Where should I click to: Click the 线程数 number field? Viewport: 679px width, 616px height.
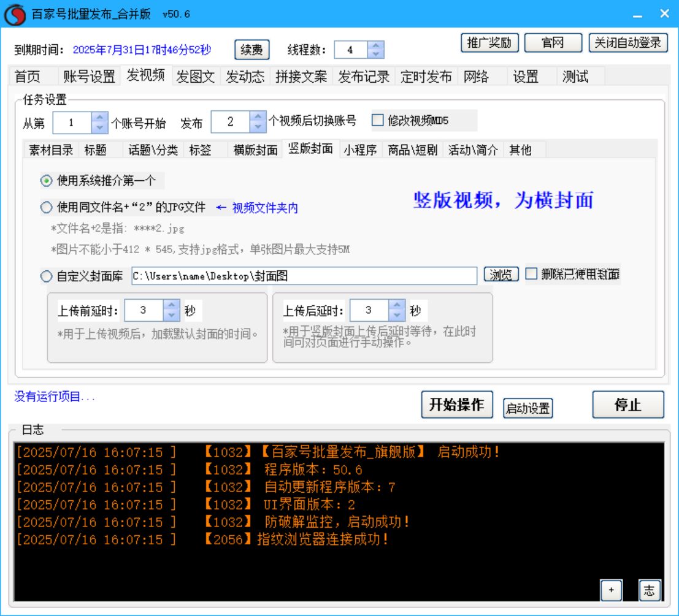(x=351, y=50)
